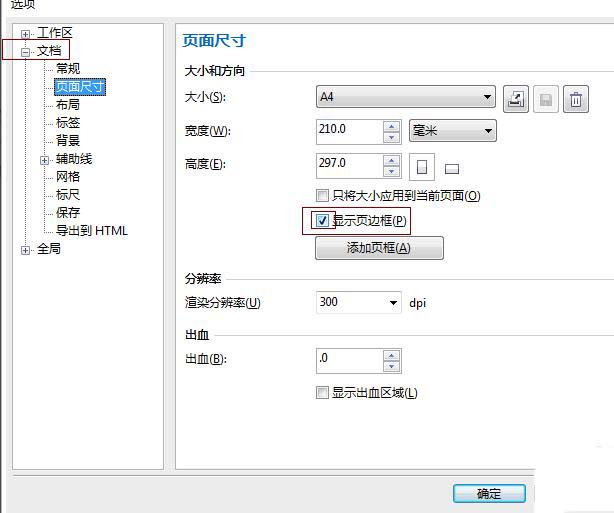Click the 出血 .0 input field

pyautogui.click(x=350, y=361)
